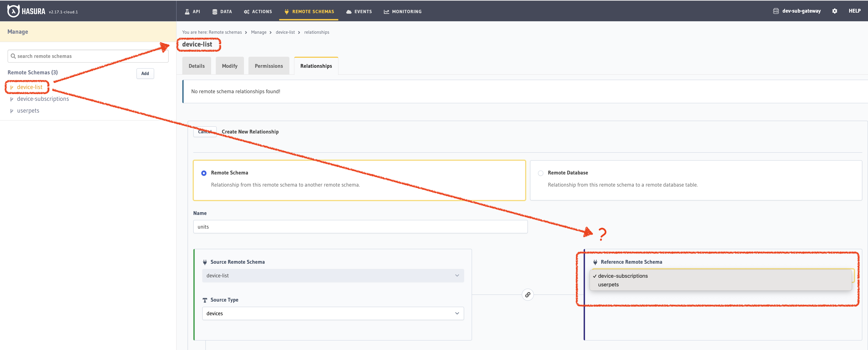Image resolution: width=868 pixels, height=350 pixels.
Task: Open the Monitoring section
Action: tap(403, 11)
